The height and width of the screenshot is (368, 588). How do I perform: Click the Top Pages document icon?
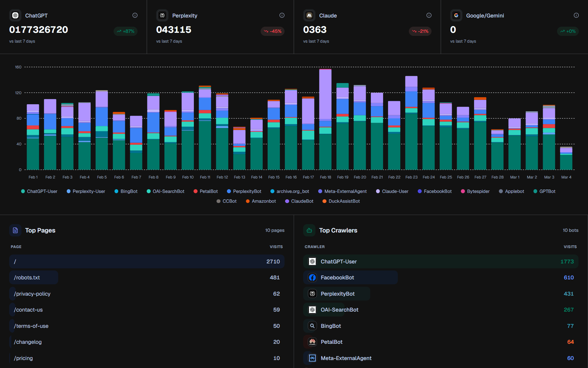coord(15,230)
